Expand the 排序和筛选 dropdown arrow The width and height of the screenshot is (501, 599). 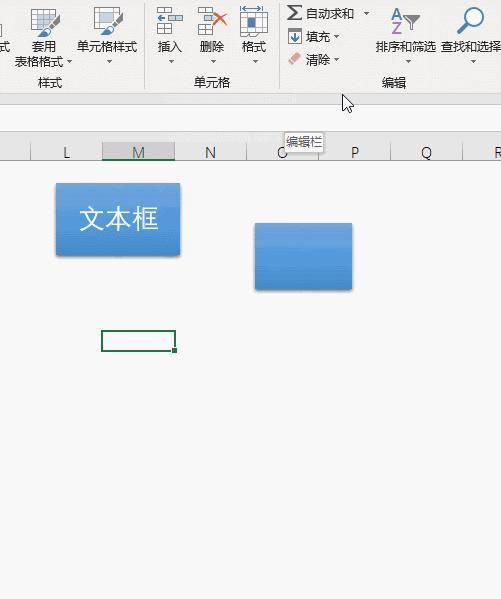408,61
